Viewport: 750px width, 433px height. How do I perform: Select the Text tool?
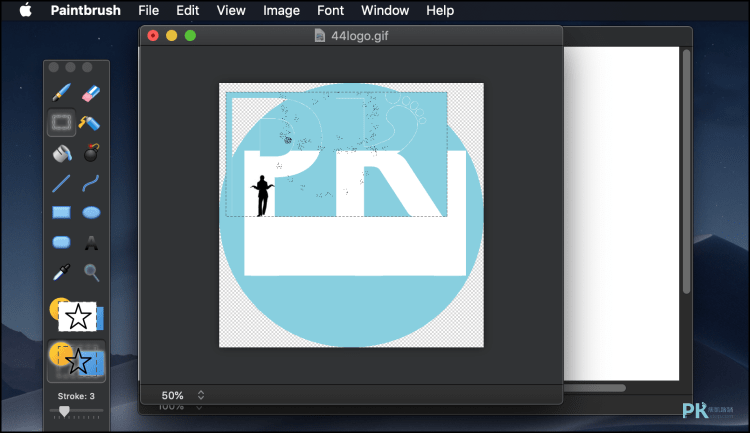[91, 243]
